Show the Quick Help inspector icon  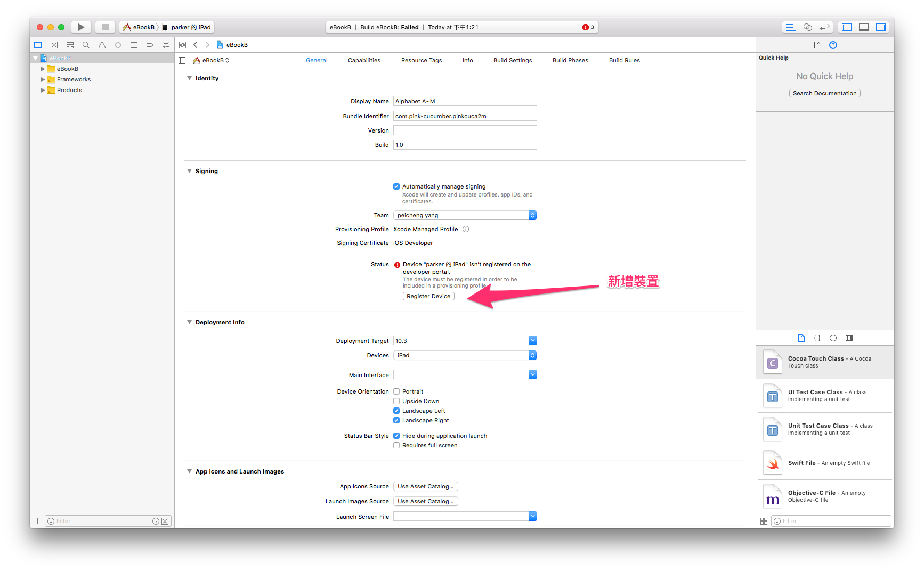click(833, 45)
